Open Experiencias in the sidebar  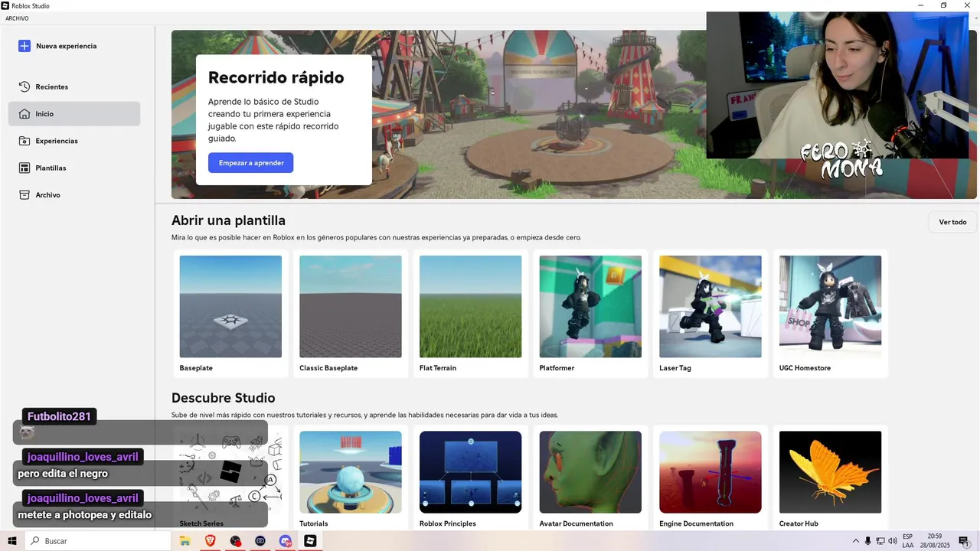tap(74, 141)
